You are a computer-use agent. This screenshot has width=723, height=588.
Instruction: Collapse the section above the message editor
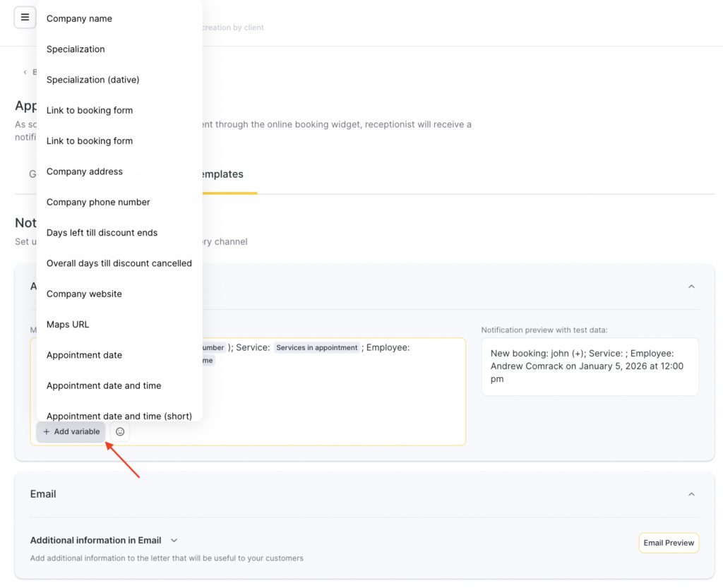coord(691,287)
